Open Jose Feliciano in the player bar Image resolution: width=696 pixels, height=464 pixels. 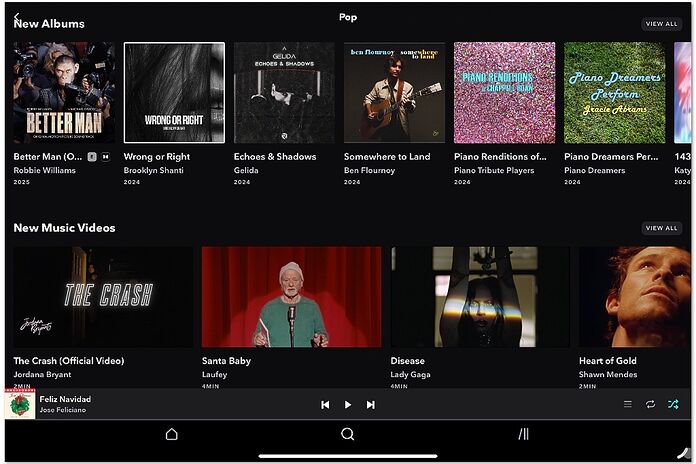pyautogui.click(x=63, y=410)
